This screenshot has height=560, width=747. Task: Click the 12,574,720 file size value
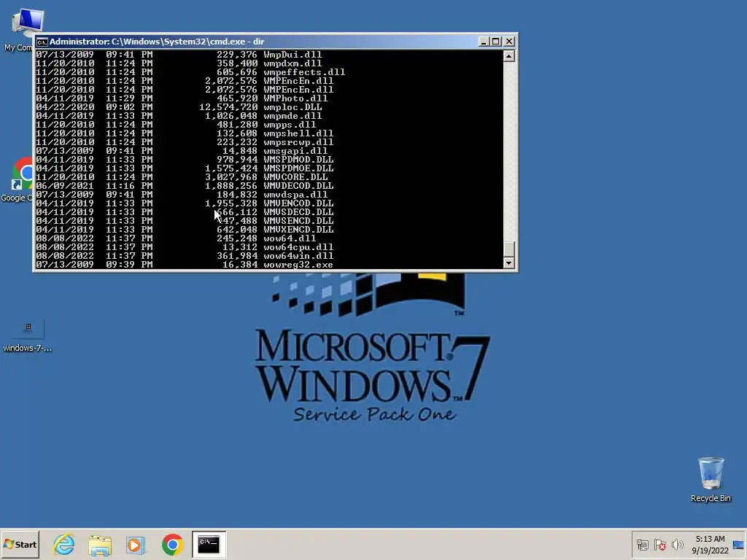pyautogui.click(x=228, y=107)
